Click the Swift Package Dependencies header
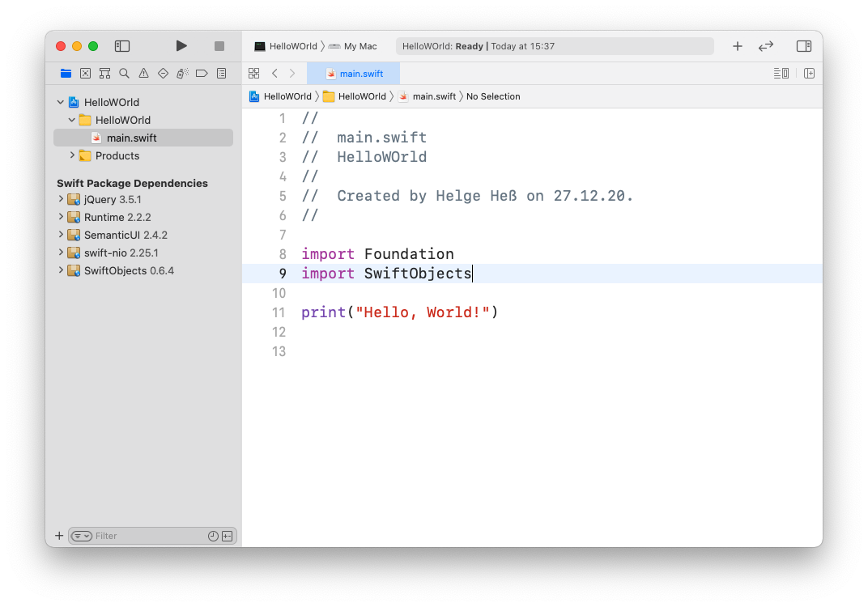The height and width of the screenshot is (607, 868). [x=132, y=183]
